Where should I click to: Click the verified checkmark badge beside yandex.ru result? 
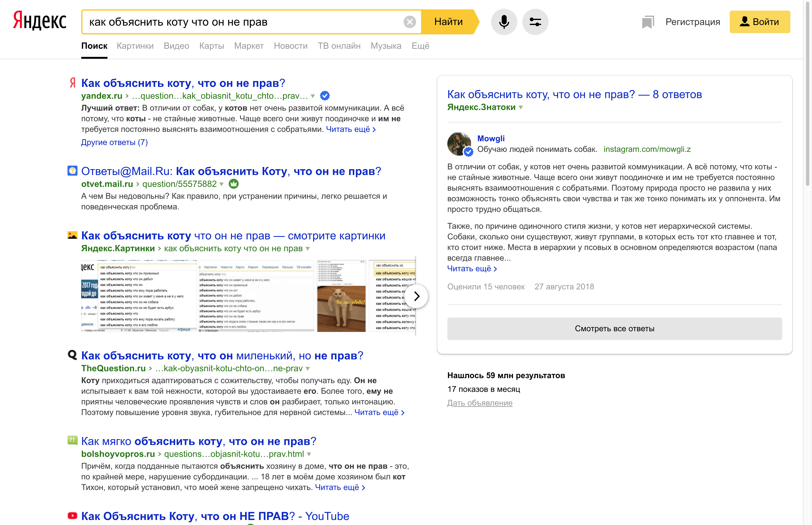pos(325,96)
